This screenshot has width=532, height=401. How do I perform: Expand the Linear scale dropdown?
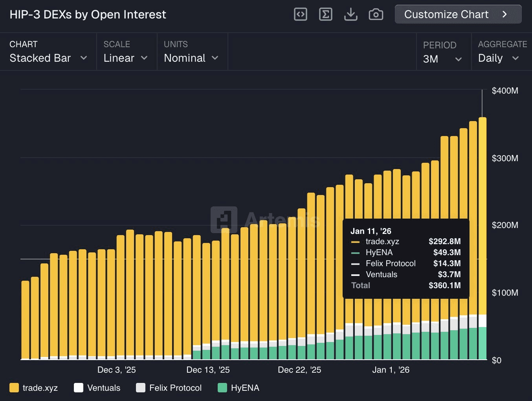pyautogui.click(x=125, y=58)
